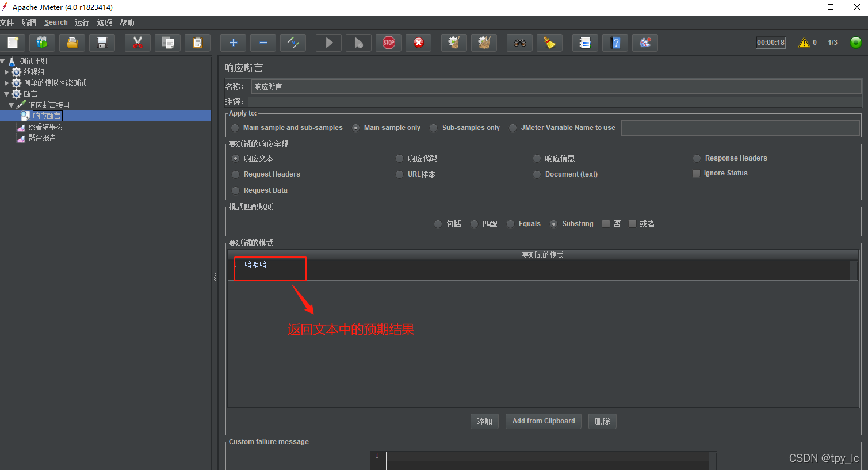
Task: Select Document (text) radio button
Action: point(537,174)
